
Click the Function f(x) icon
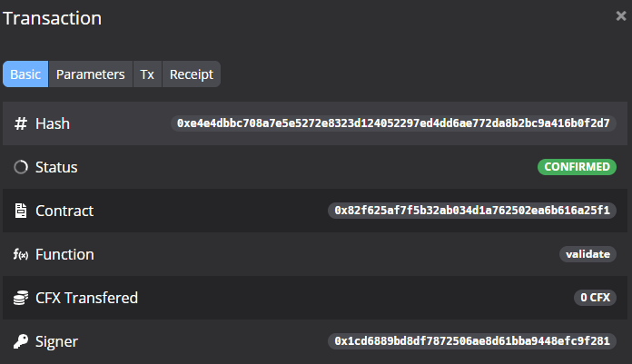(x=21, y=254)
